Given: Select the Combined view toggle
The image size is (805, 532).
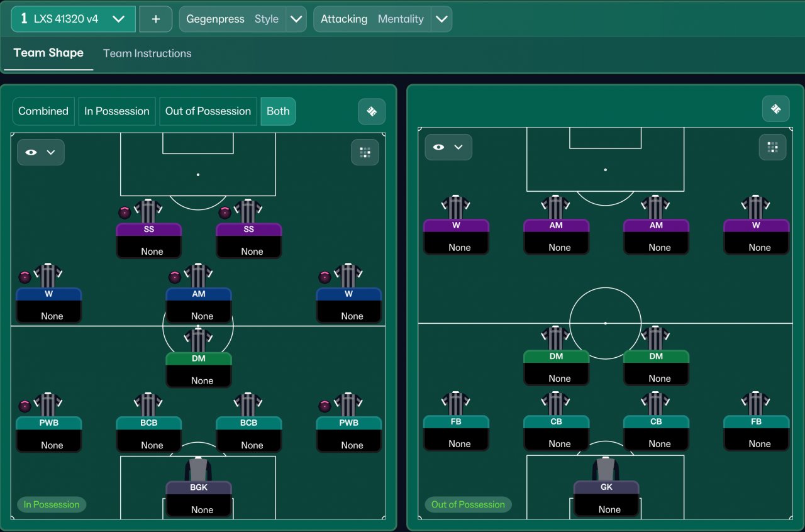Looking at the screenshot, I should 43,111.
